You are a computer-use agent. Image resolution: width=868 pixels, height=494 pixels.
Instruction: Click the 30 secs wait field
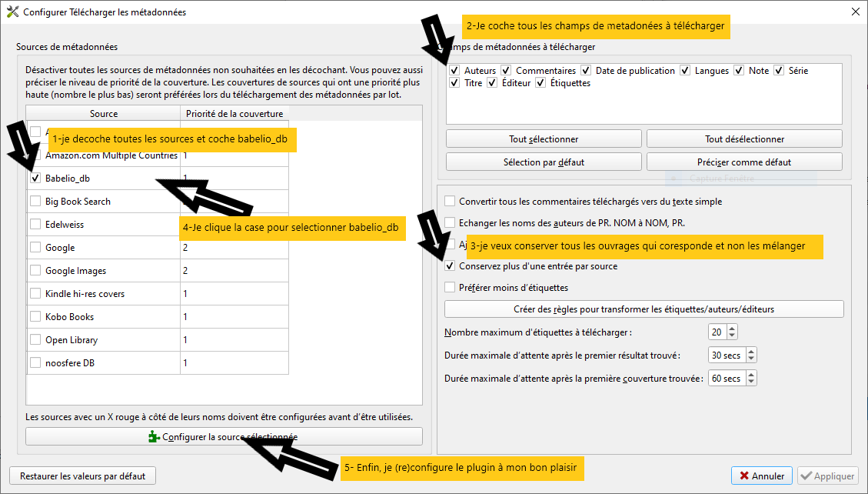click(x=727, y=355)
